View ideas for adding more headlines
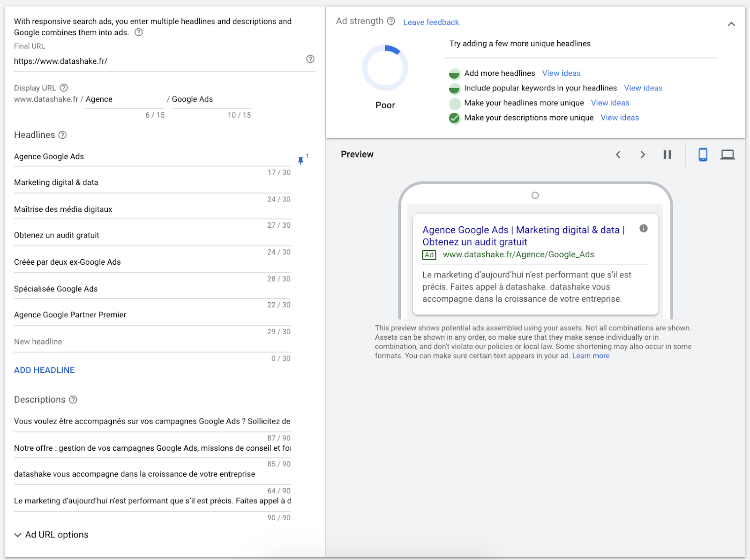Screen dimensions: 750x560 pyautogui.click(x=561, y=73)
